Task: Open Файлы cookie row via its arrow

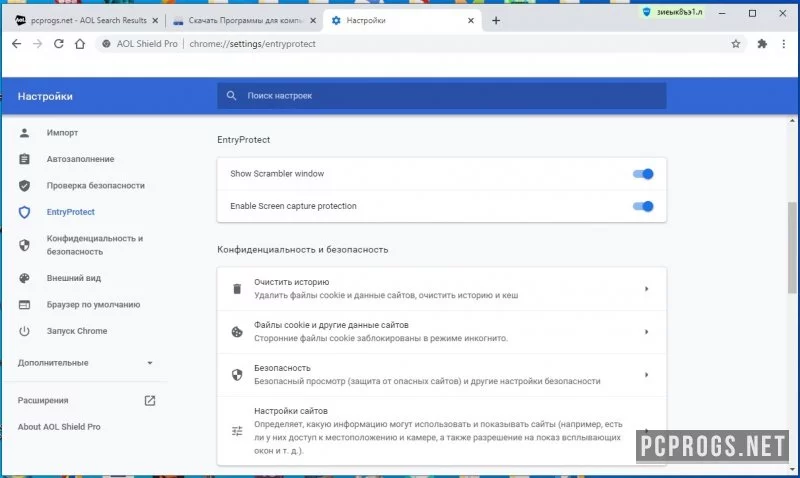Action: [646, 332]
